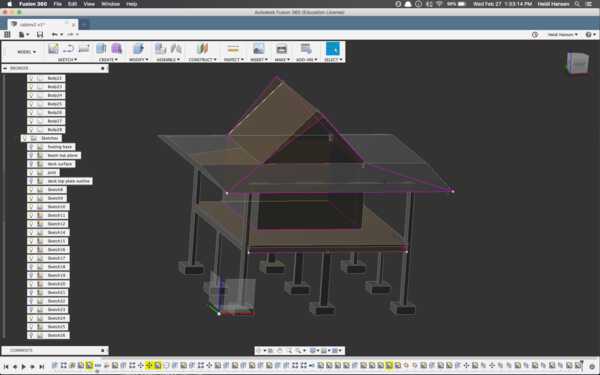Click the Make 3D print icon
The width and height of the screenshot is (600, 375).
click(x=281, y=49)
